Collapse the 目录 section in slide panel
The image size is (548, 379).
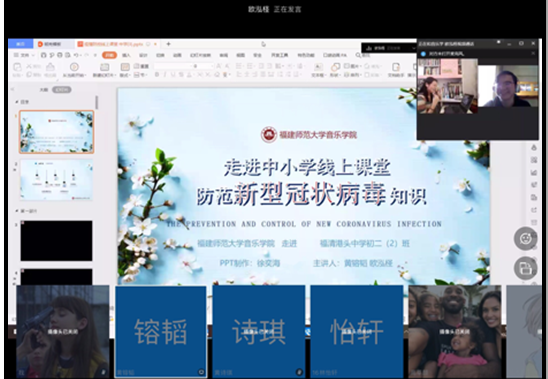click(x=16, y=102)
